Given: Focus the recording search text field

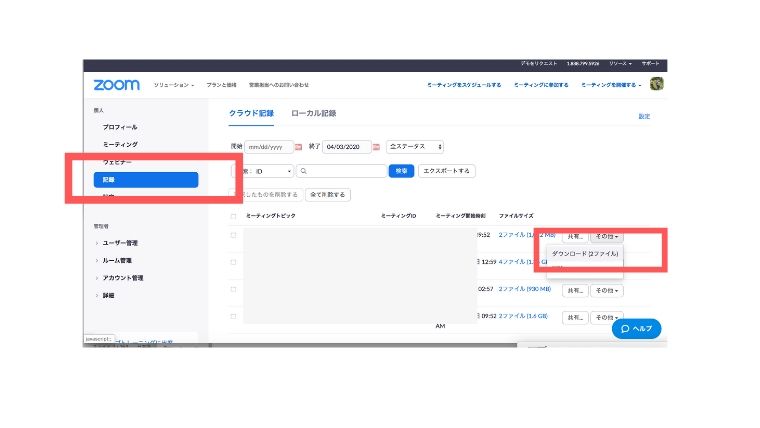Looking at the screenshot, I should (x=342, y=171).
